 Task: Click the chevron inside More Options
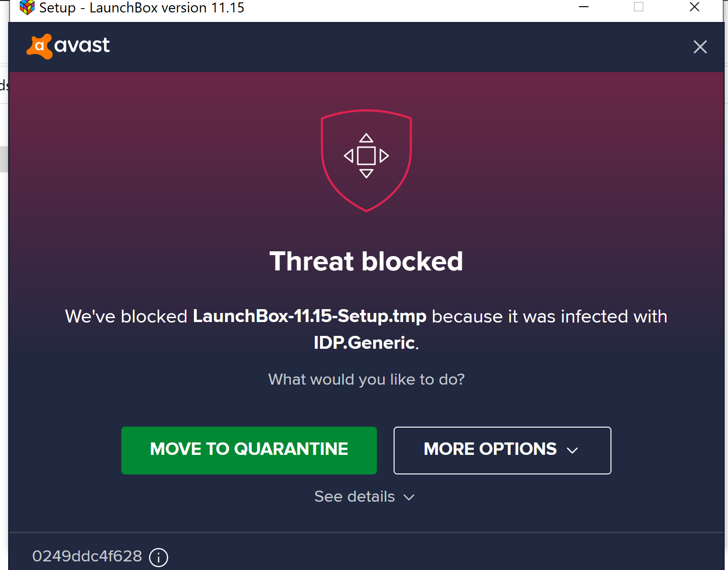(x=572, y=450)
